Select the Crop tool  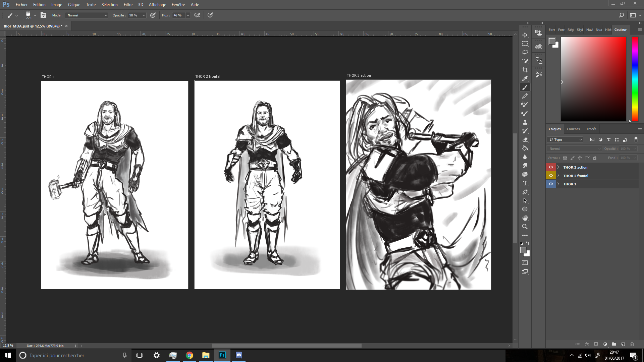pos(525,70)
